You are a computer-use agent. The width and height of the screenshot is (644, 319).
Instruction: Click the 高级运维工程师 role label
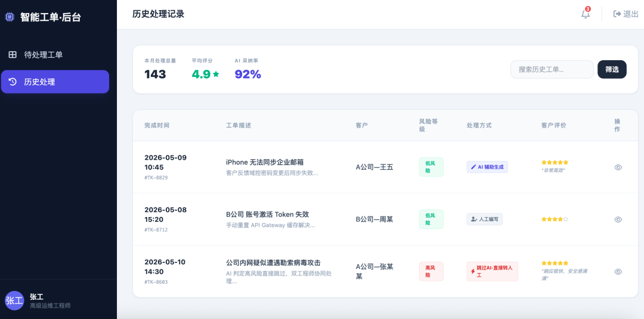point(50,306)
